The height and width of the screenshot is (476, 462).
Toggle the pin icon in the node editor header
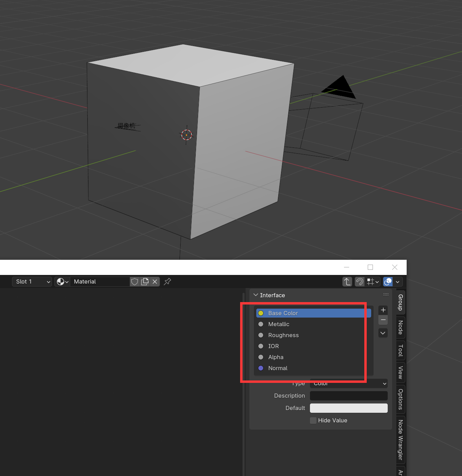click(x=168, y=282)
